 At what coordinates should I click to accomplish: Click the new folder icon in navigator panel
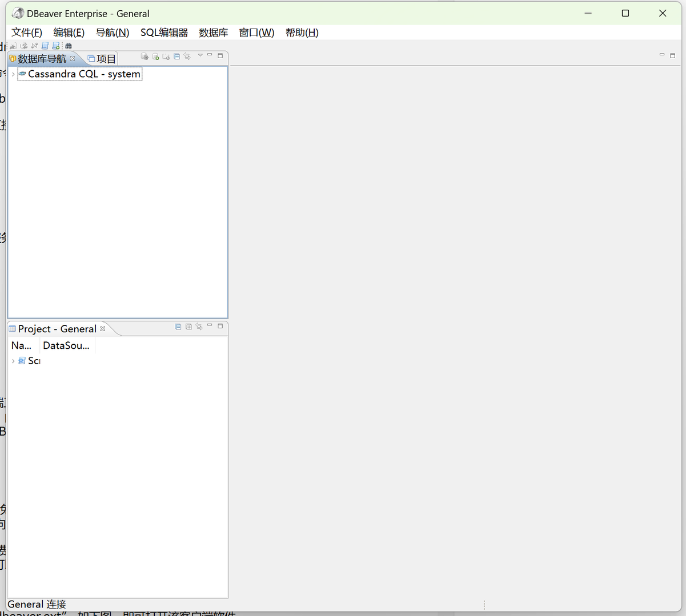(166, 57)
